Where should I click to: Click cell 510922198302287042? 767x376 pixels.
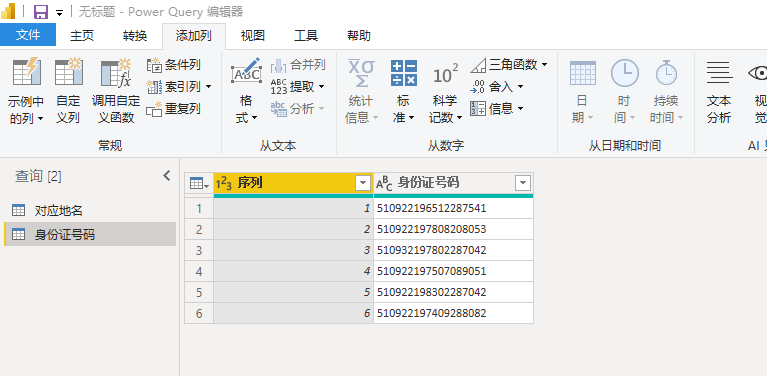(x=453, y=292)
